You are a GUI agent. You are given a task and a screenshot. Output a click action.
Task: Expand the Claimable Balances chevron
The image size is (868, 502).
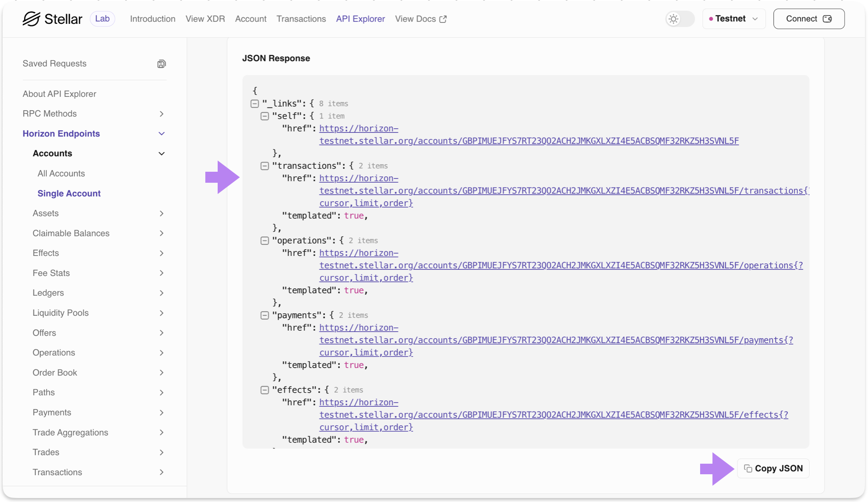[x=162, y=233]
